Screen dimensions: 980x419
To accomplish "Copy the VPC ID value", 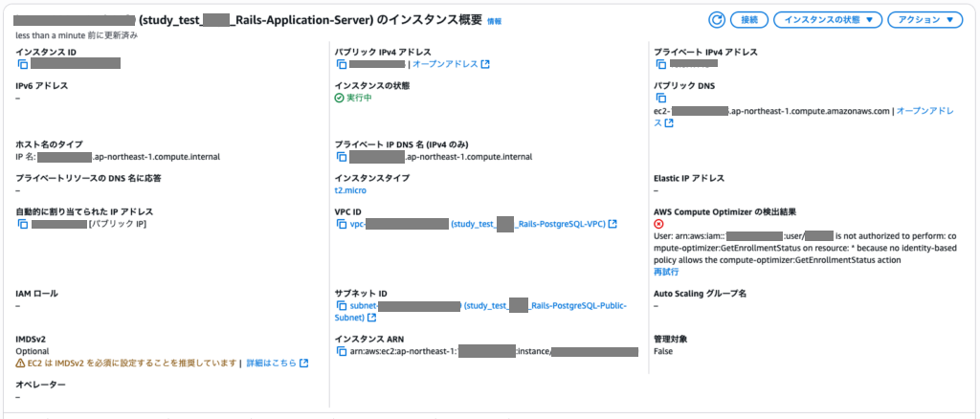I will pyautogui.click(x=341, y=224).
